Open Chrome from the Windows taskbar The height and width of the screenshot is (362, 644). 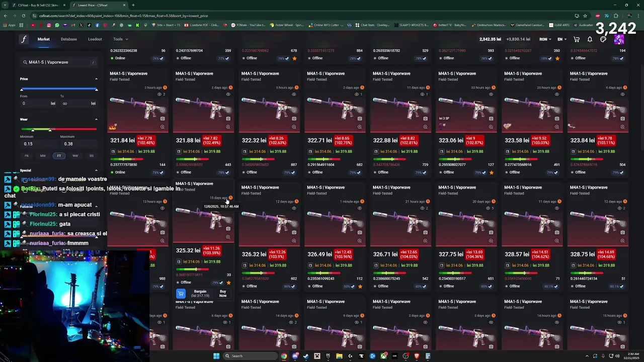(x=284, y=356)
